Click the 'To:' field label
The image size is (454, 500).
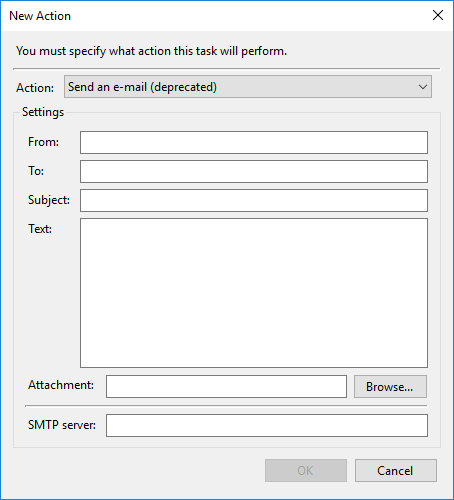(36, 171)
